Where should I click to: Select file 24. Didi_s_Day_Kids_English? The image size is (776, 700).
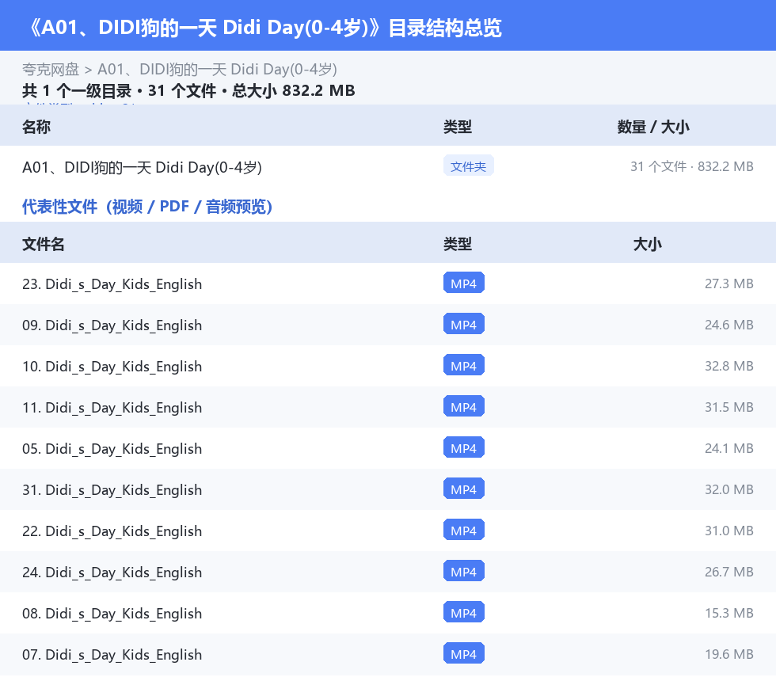pyautogui.click(x=112, y=572)
